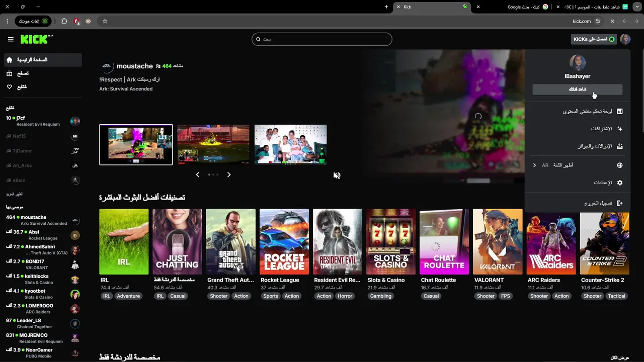The width and height of the screenshot is (644, 362).
Task: Open creator dashboard menu entry
Action: tap(577, 111)
